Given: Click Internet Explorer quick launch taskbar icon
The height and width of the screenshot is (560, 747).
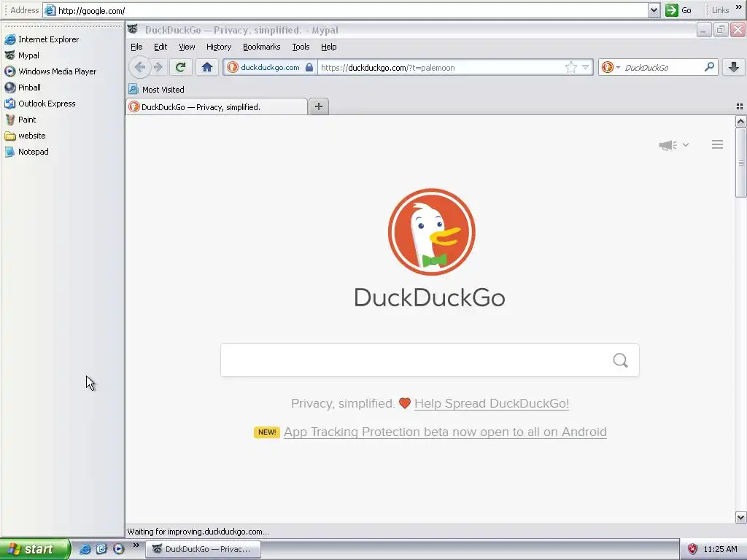Looking at the screenshot, I should (85, 549).
